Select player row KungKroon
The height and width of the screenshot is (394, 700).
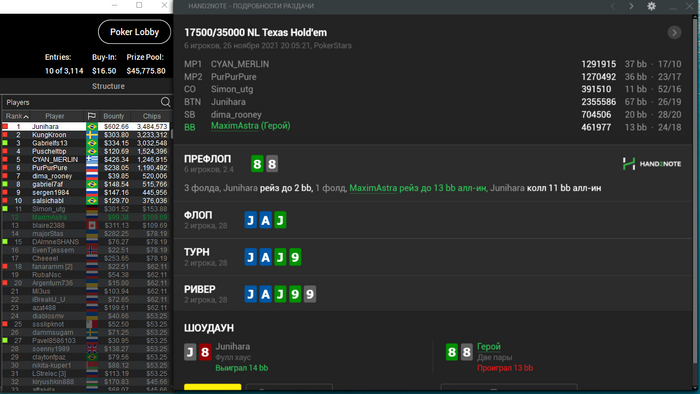[86, 135]
